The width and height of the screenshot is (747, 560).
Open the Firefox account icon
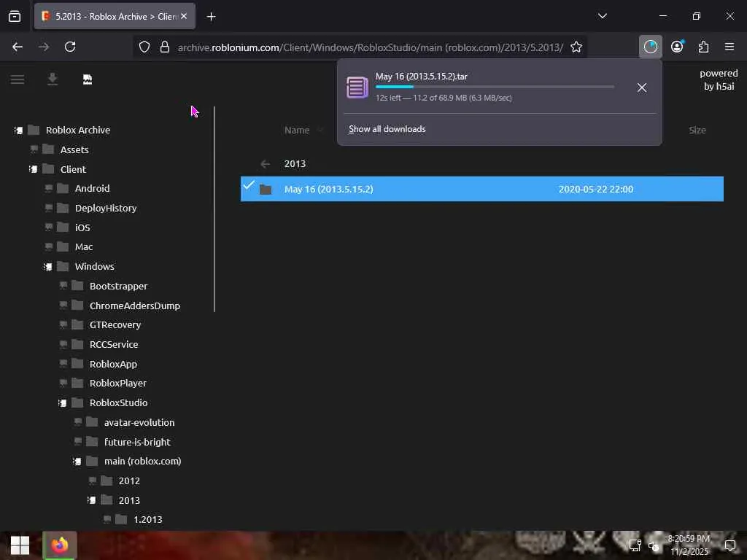pos(677,47)
